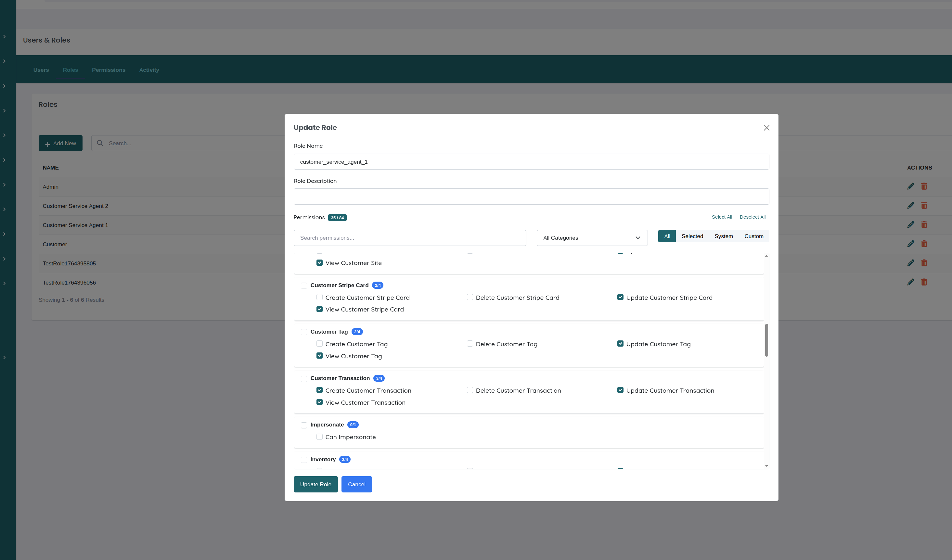Click the Deselect All link
Screen dimensions: 952x560
(x=752, y=217)
